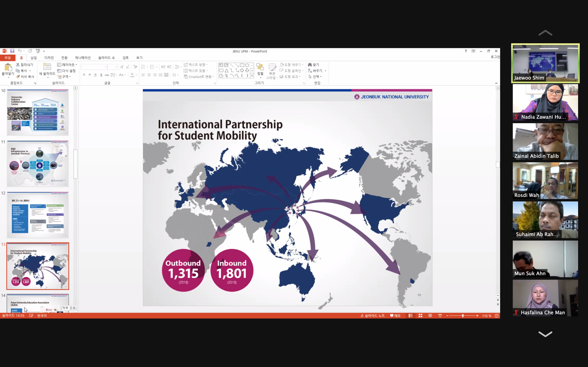Open Reading view from status bar

pyautogui.click(x=430, y=316)
